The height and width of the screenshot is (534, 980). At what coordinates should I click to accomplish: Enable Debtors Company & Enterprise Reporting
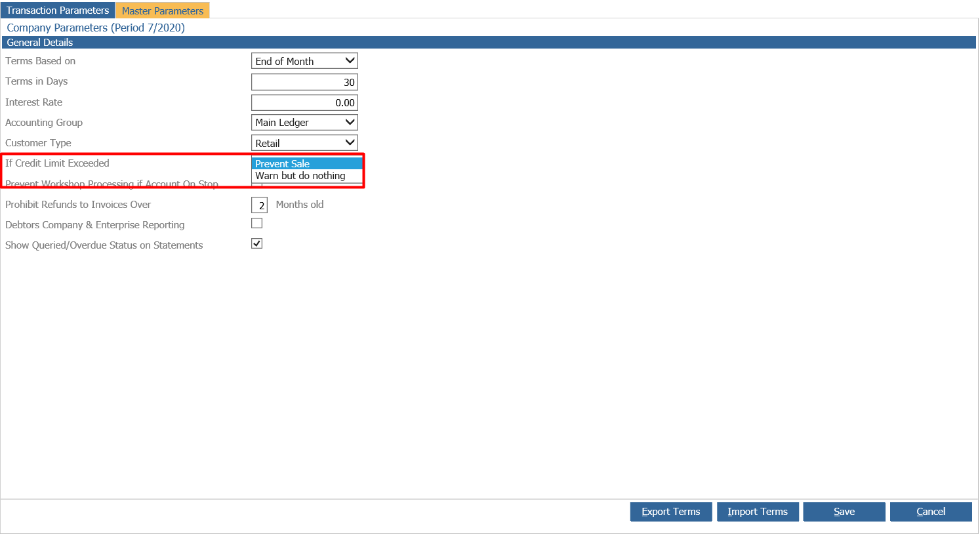click(x=256, y=223)
